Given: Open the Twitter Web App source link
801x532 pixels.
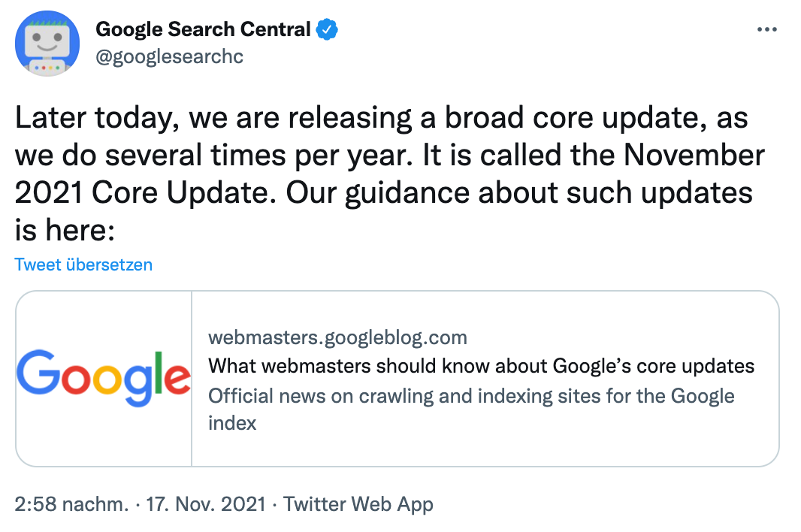Looking at the screenshot, I should 358,504.
